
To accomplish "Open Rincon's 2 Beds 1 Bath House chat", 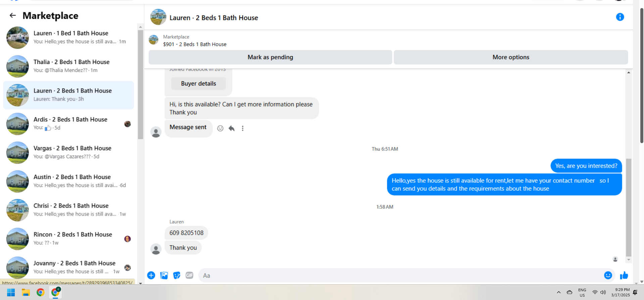I will (x=69, y=239).
